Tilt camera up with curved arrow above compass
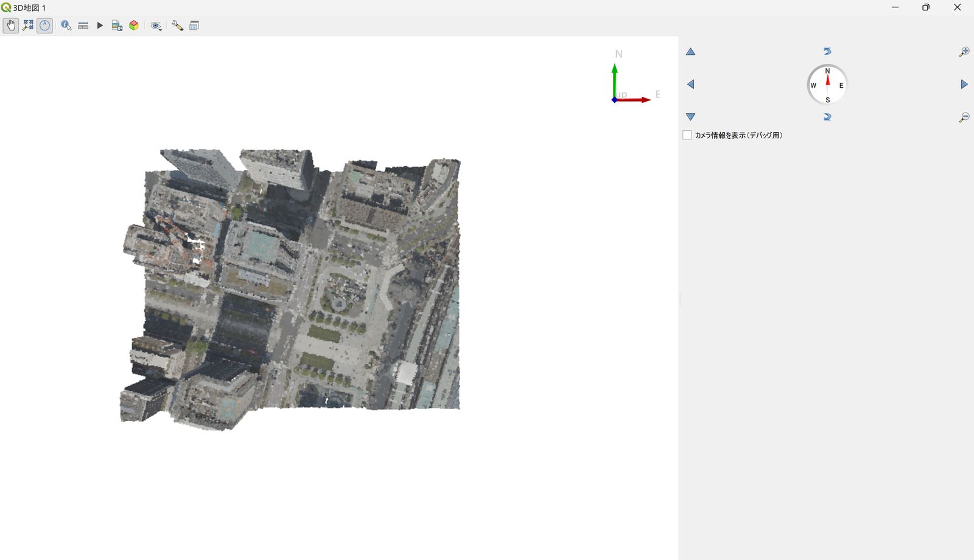The width and height of the screenshot is (974, 560). (x=827, y=51)
